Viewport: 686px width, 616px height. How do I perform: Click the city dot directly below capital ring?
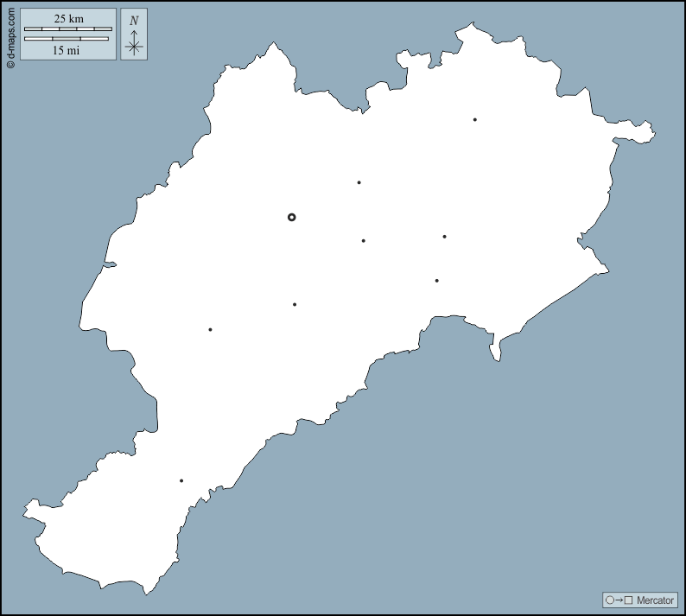295,304
